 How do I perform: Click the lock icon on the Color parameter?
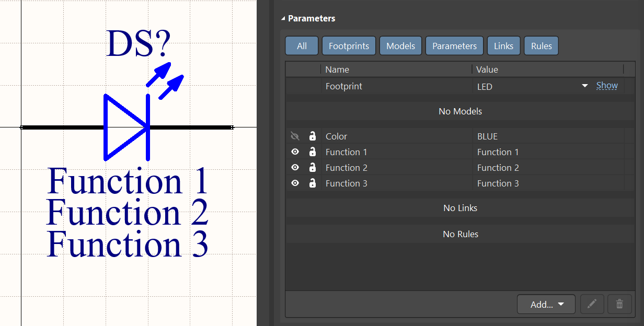(312, 136)
